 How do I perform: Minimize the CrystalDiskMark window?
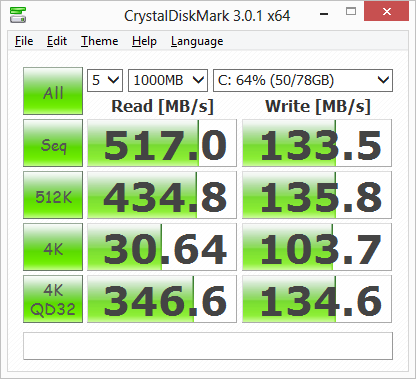(x=324, y=14)
